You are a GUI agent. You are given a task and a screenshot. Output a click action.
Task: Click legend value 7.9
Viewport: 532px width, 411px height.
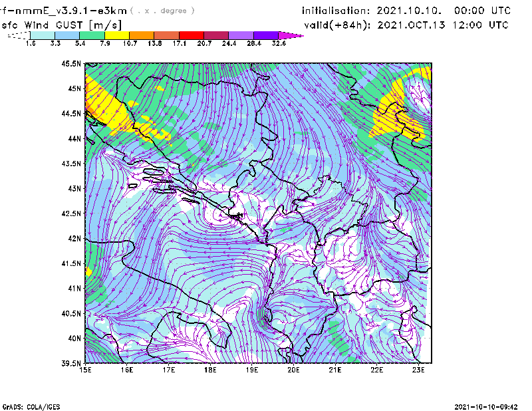[105, 43]
